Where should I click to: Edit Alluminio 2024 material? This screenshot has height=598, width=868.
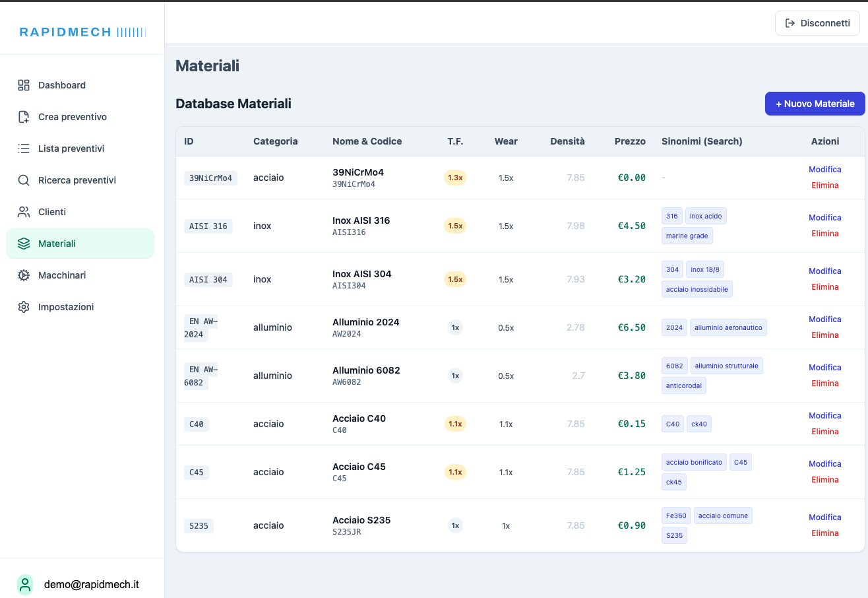pos(824,319)
